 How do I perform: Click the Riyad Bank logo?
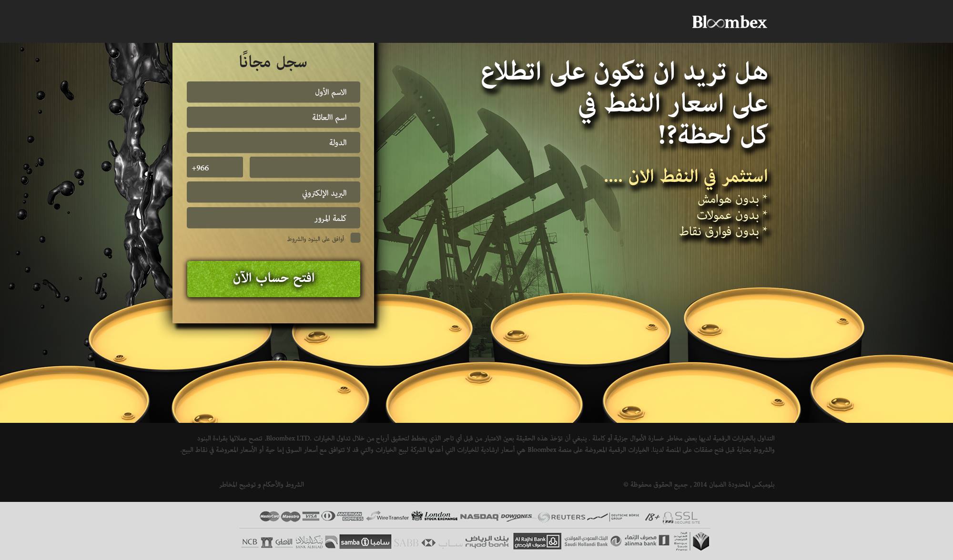coord(487,542)
